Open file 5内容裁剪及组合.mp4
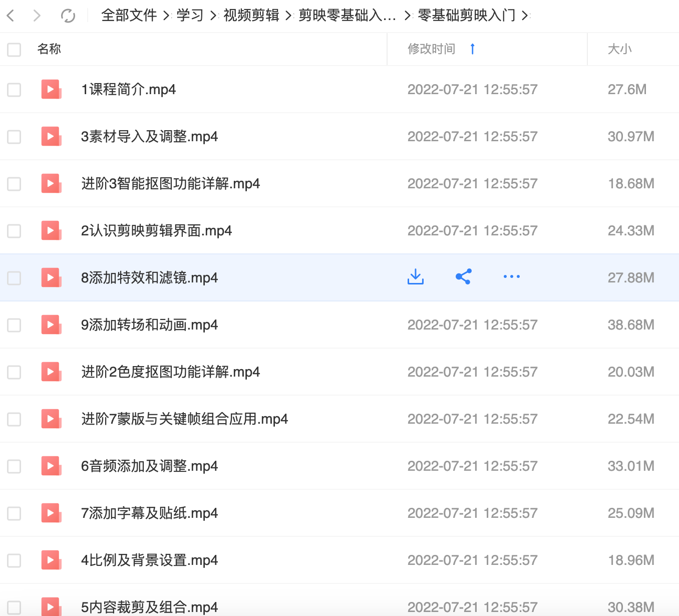This screenshot has height=616, width=679. point(149,607)
